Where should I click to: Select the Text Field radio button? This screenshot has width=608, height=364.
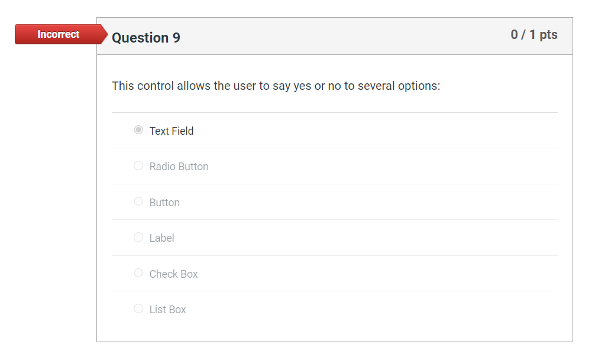138,130
